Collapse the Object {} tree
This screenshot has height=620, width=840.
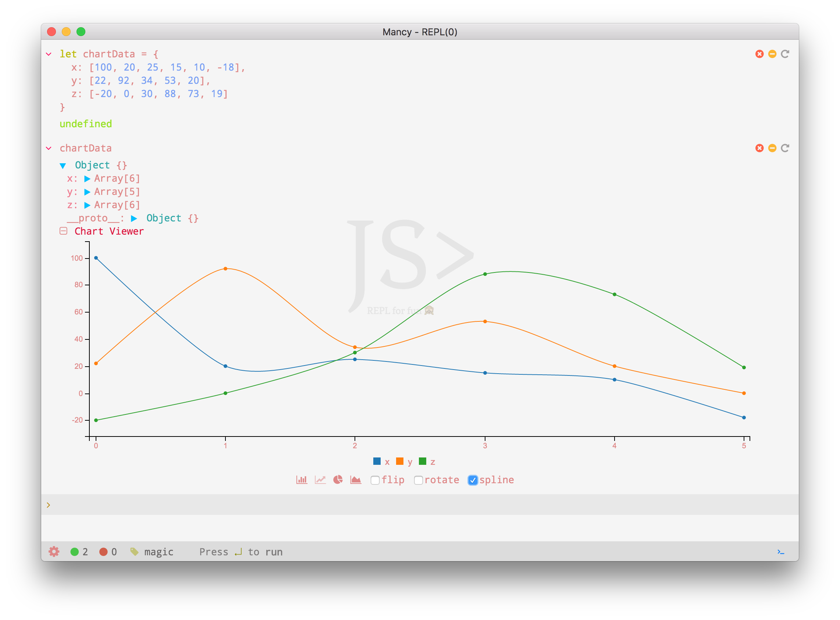[63, 165]
